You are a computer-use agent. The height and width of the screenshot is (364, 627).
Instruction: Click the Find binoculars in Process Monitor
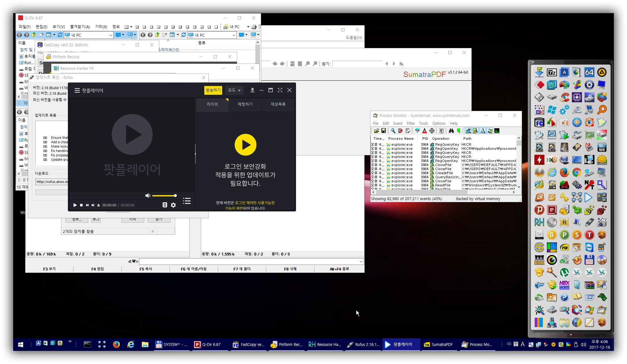coord(451,131)
